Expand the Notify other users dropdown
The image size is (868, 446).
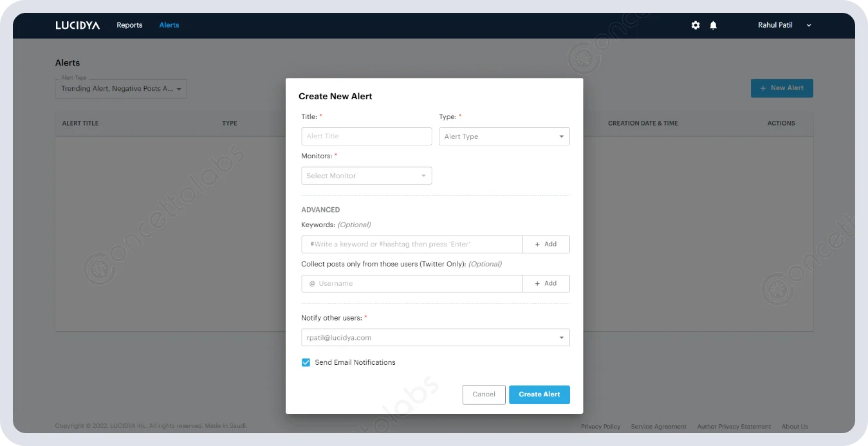(435, 337)
